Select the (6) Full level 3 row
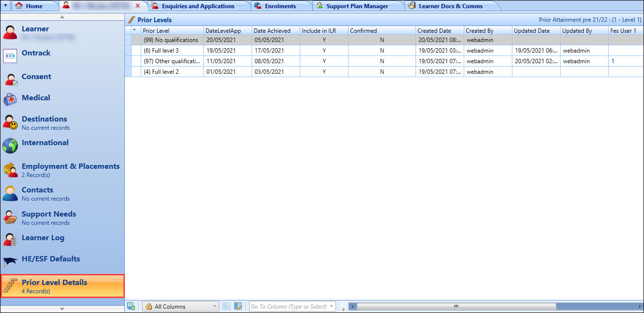 coord(384,51)
